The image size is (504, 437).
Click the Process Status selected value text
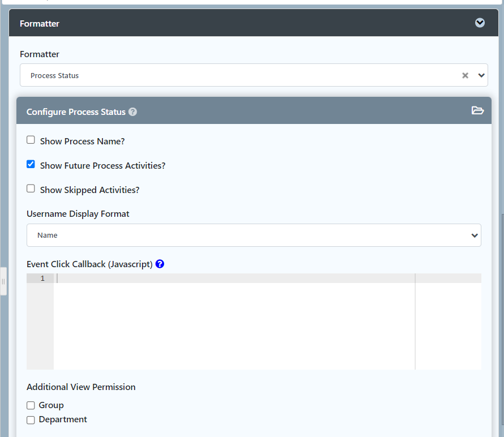pos(55,76)
